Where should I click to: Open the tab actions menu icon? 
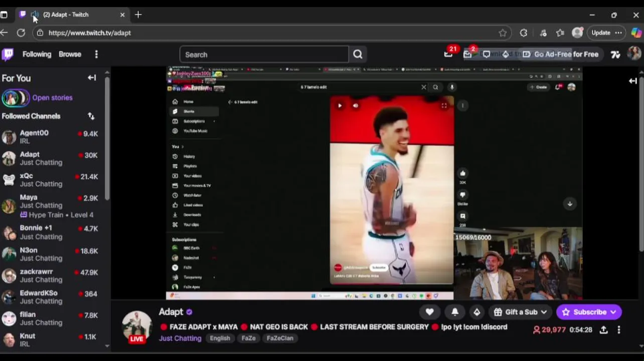coord(4,15)
